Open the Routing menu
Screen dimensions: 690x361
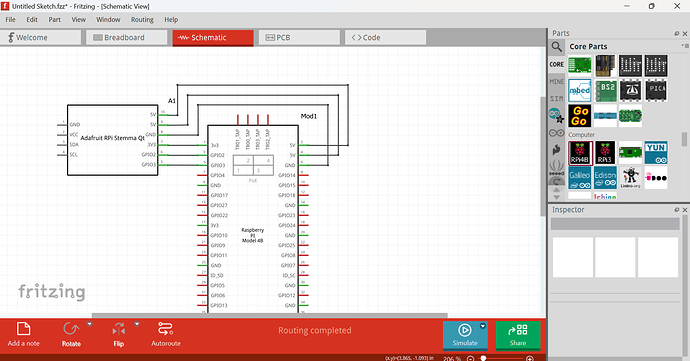click(x=142, y=19)
